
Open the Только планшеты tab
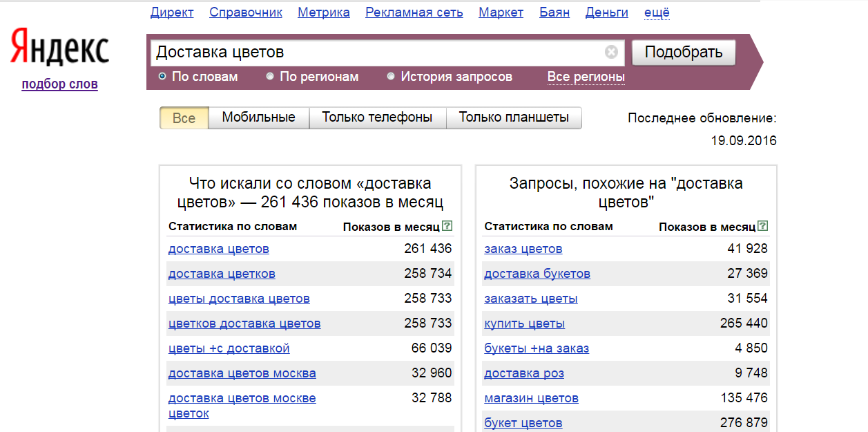[x=514, y=118]
